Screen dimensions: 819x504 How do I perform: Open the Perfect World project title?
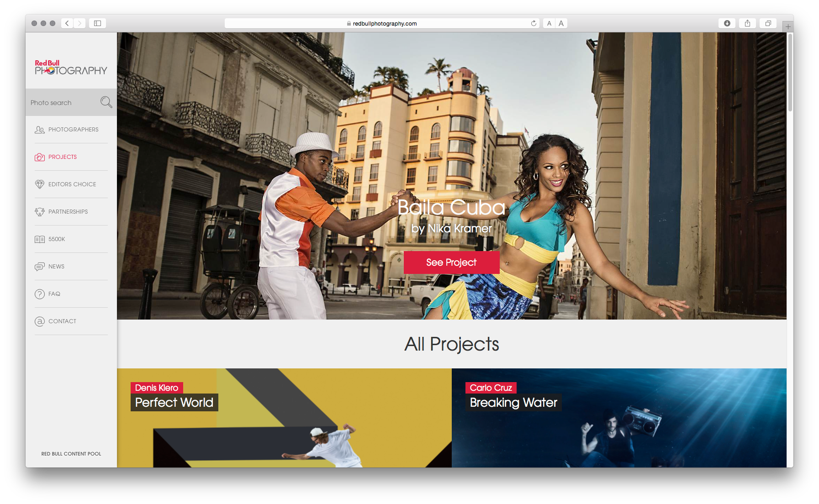[174, 402]
